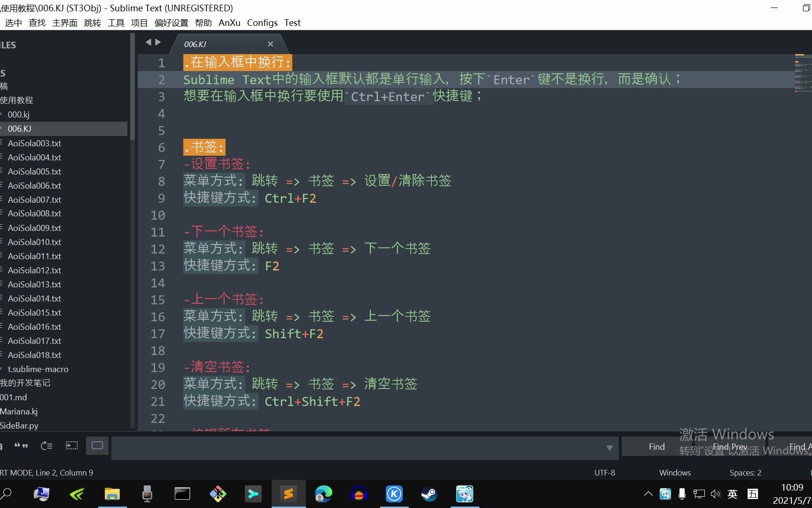812x508 pixels.
Task: Open SideBar.py in the sidebar
Action: click(x=63, y=425)
